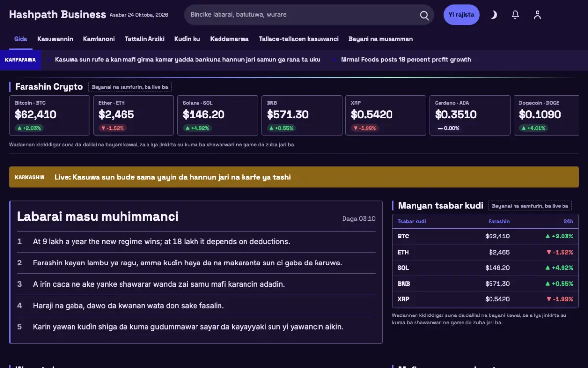The height and width of the screenshot is (368, 588).
Task: Select the SOL row in table
Action: 486,268
